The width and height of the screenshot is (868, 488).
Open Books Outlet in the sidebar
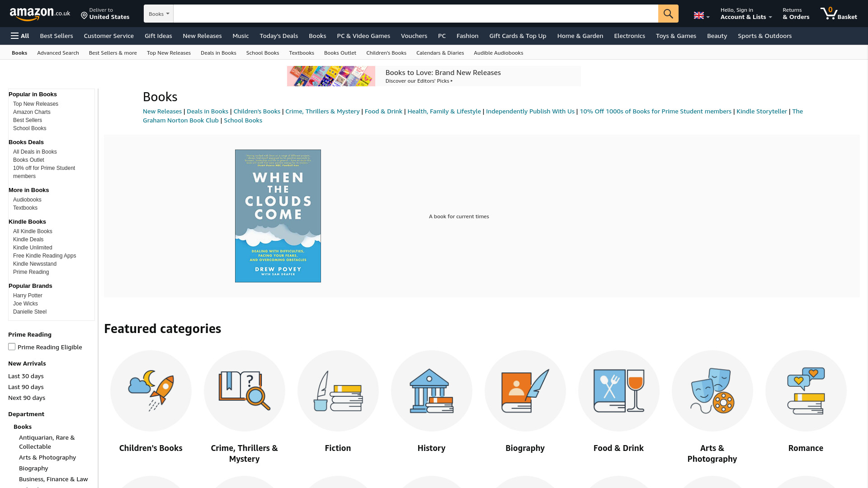pos(28,160)
